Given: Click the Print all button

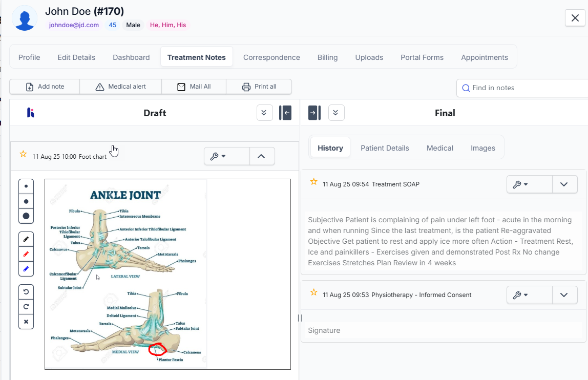Looking at the screenshot, I should coord(259,87).
